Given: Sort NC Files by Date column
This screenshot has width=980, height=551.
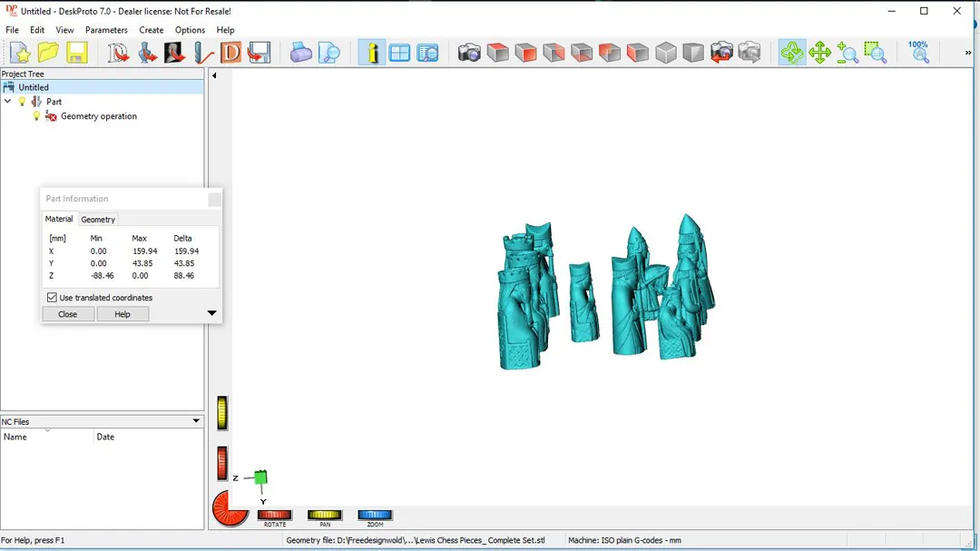Looking at the screenshot, I should click(x=149, y=437).
